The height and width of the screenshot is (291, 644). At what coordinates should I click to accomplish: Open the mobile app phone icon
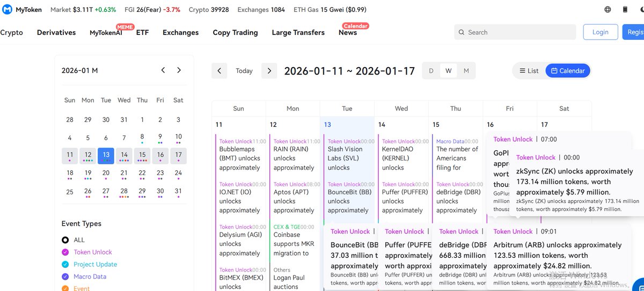[625, 10]
